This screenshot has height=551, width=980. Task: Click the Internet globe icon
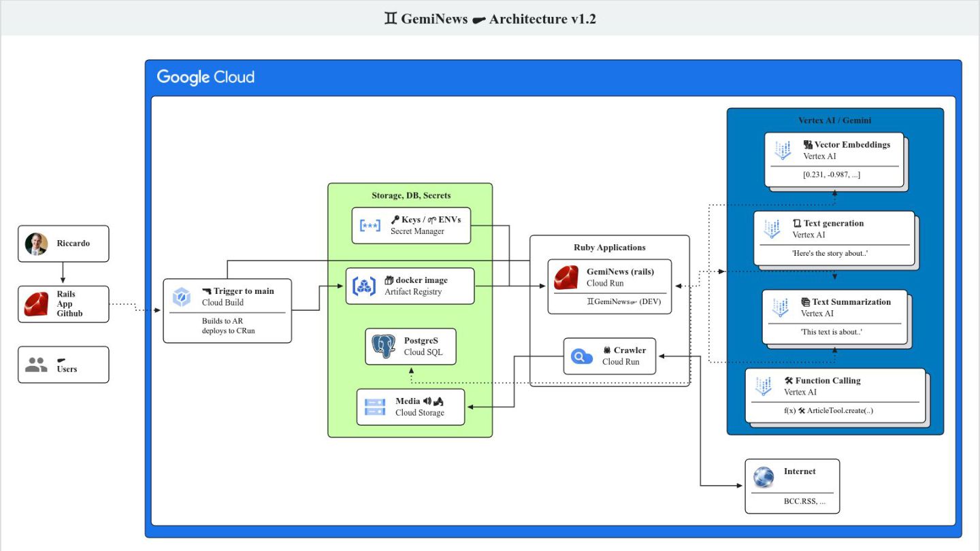pyautogui.click(x=764, y=477)
